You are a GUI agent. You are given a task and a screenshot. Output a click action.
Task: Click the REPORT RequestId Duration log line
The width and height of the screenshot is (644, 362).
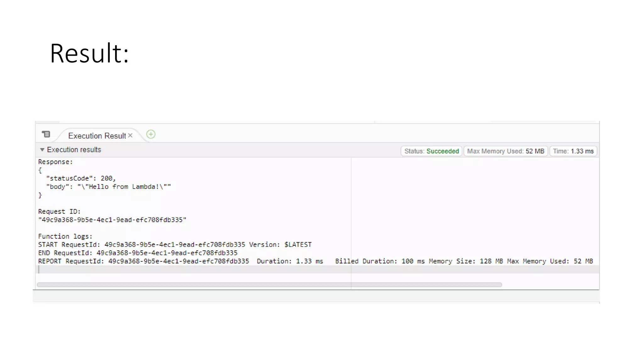click(180, 261)
